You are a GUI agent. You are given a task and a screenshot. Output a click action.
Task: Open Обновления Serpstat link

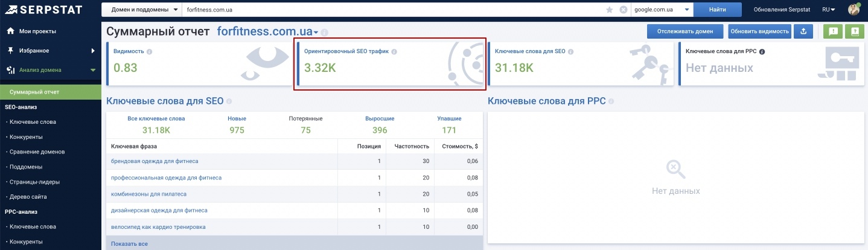(x=782, y=10)
